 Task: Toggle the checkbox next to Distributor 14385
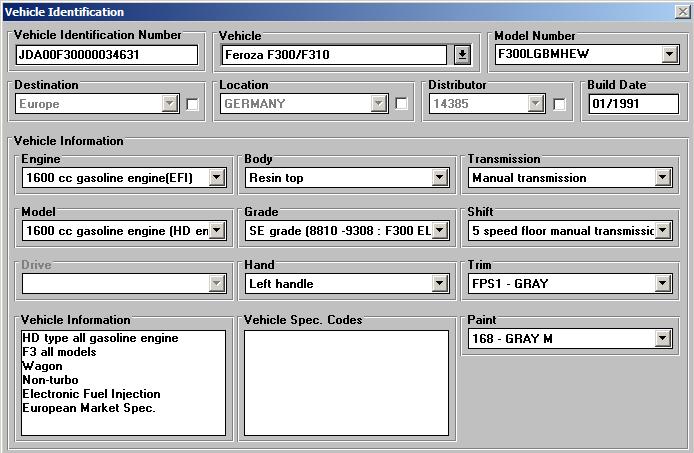pyautogui.click(x=559, y=105)
